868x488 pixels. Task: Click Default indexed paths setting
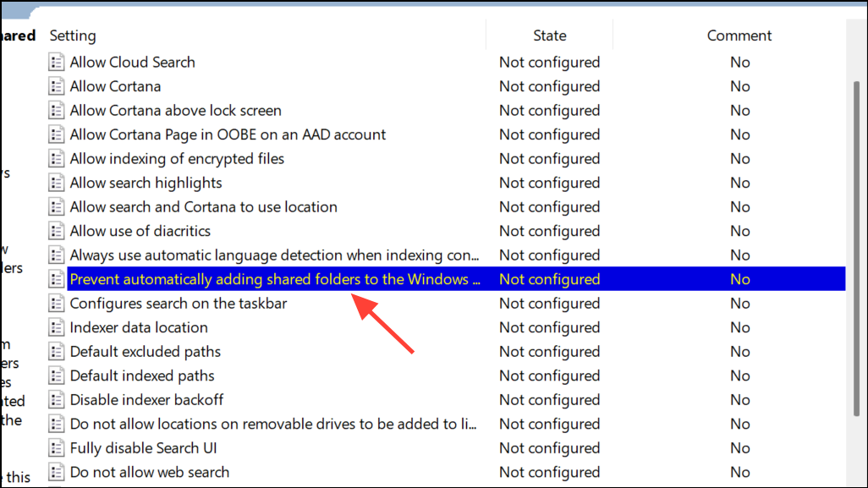(142, 376)
